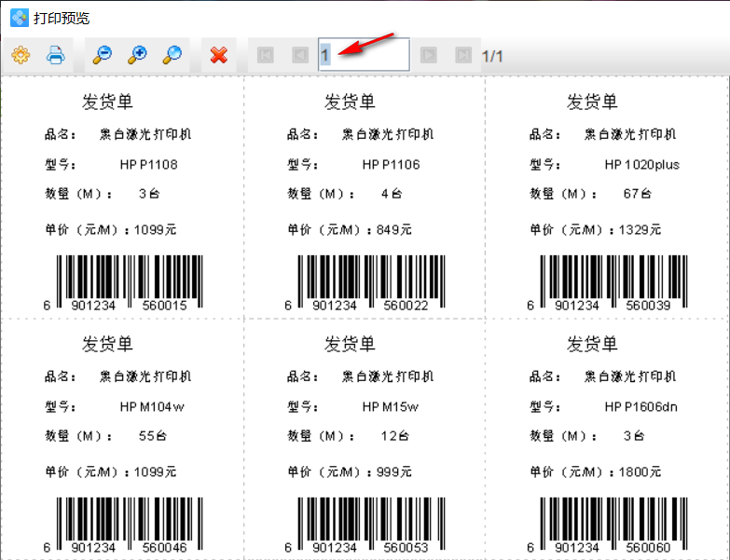Viewport: 730px width, 560px height.
Task: Click the 1800元 unit price text
Action: (x=640, y=472)
